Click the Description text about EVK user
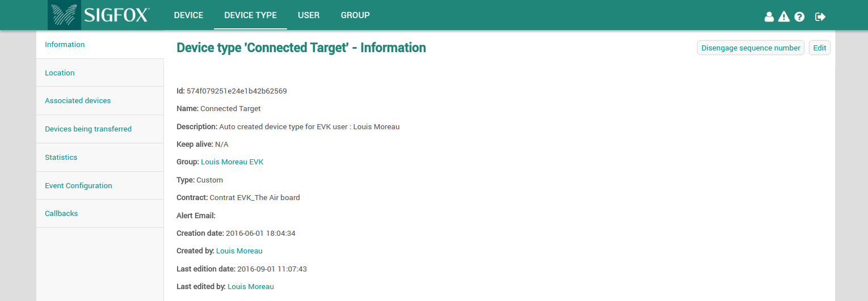This screenshot has height=301, width=868. point(309,127)
